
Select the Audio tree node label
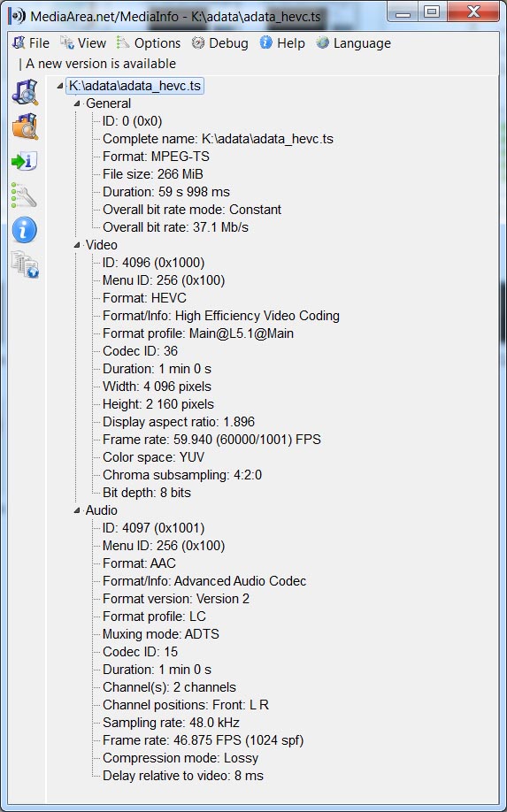click(102, 510)
